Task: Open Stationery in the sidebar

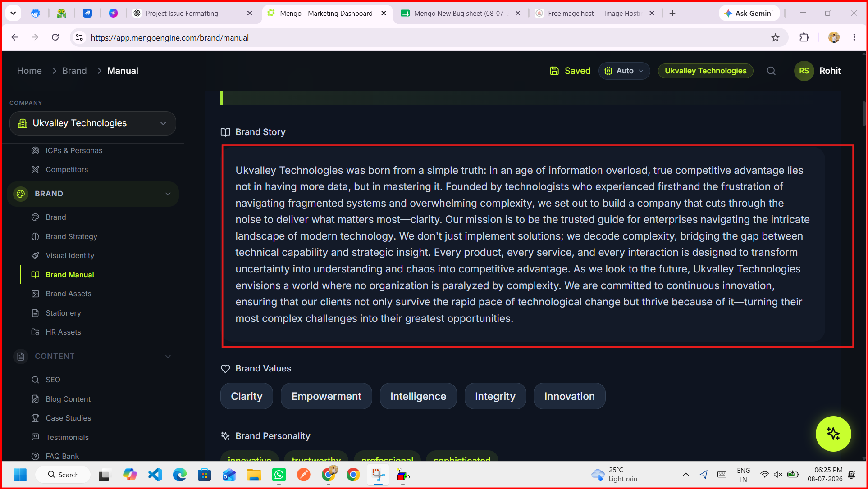Action: [x=63, y=313]
